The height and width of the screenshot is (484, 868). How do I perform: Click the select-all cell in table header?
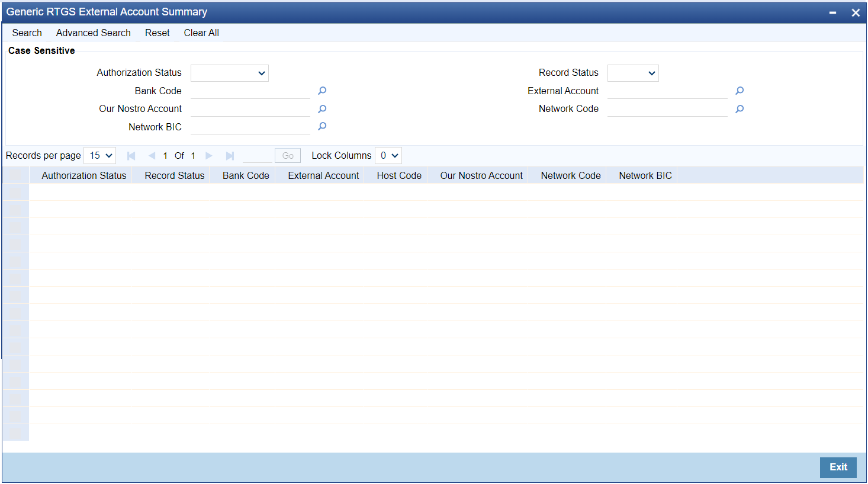[15, 175]
